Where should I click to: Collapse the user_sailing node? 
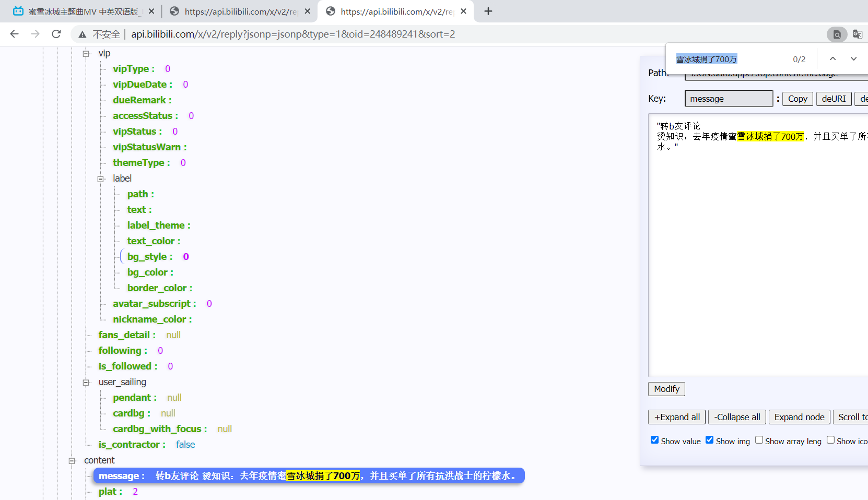click(x=86, y=382)
